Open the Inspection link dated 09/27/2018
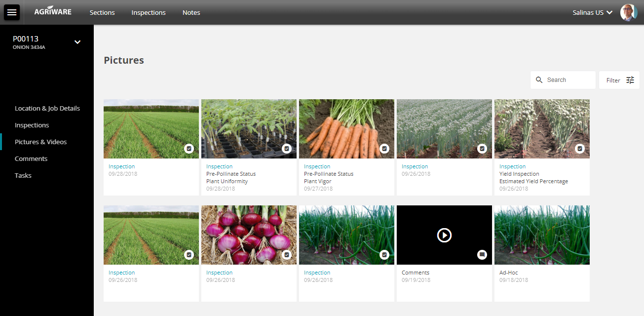 316,166
